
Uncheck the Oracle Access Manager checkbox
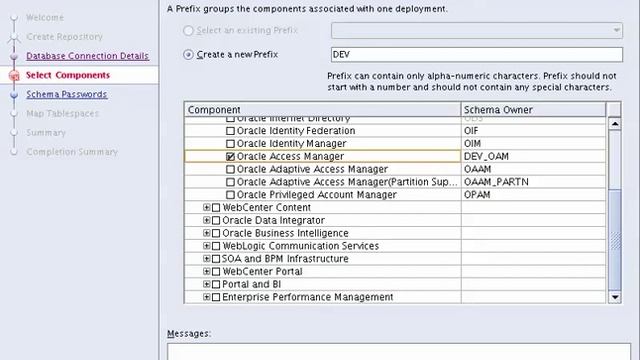click(x=230, y=156)
